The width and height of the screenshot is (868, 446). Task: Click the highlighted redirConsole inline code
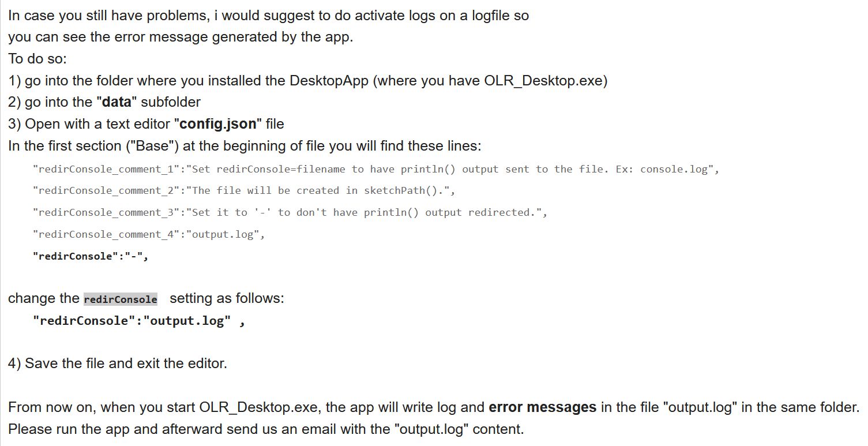click(121, 299)
